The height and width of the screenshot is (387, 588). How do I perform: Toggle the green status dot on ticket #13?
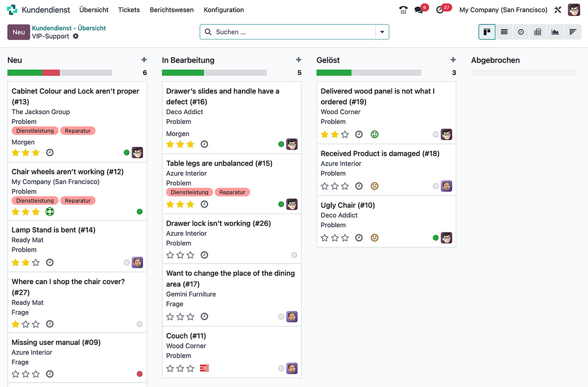click(x=126, y=153)
